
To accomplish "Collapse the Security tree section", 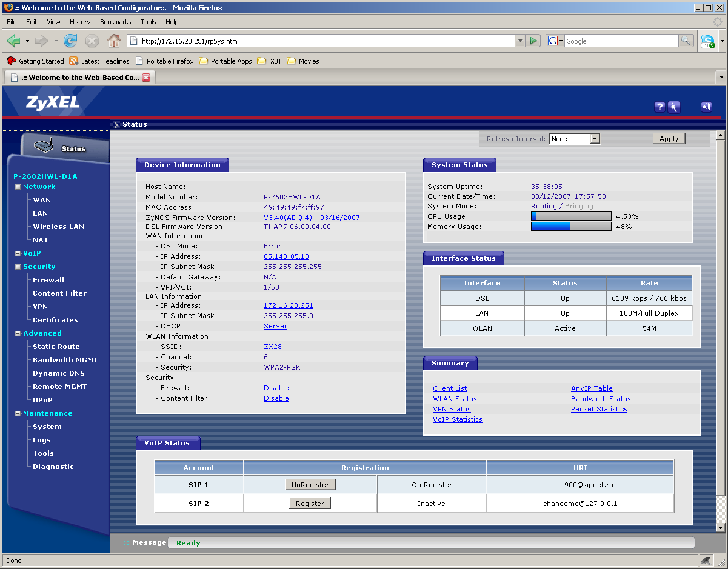I will 18,267.
